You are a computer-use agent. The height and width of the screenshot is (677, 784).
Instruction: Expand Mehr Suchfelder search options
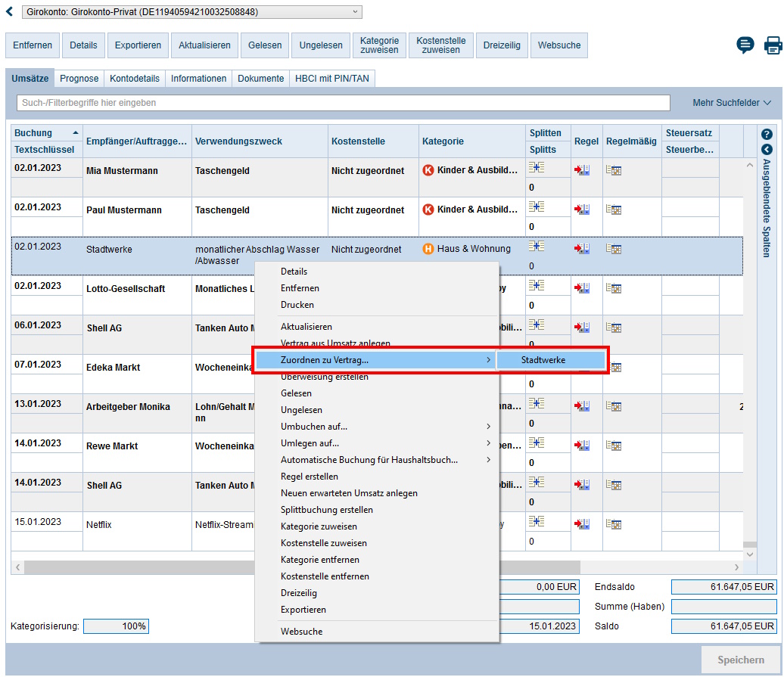tap(732, 103)
